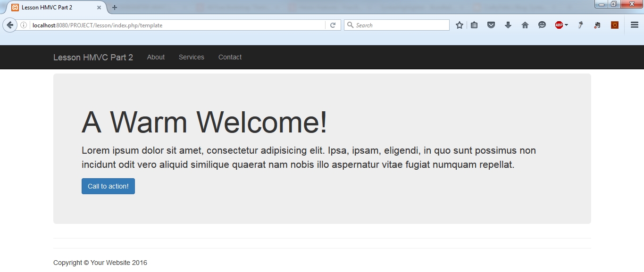
Task: Click the Downloads arrow icon
Action: coord(508,25)
